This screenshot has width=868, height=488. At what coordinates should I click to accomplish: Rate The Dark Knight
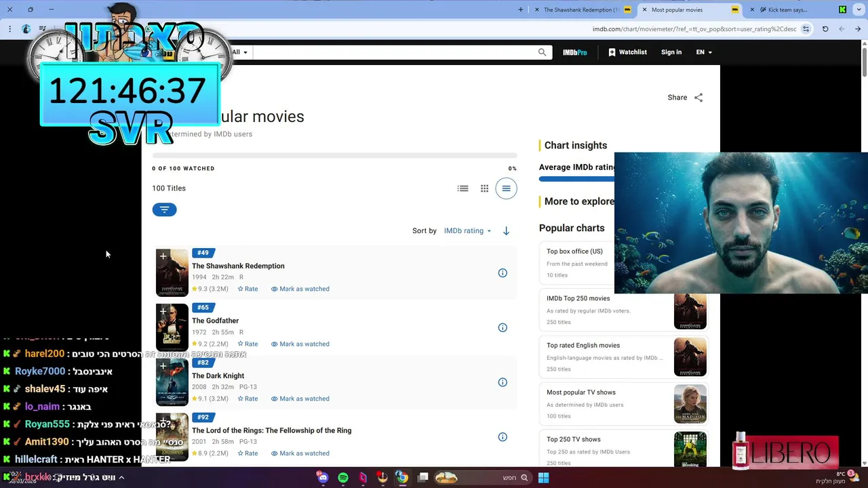(248, 399)
